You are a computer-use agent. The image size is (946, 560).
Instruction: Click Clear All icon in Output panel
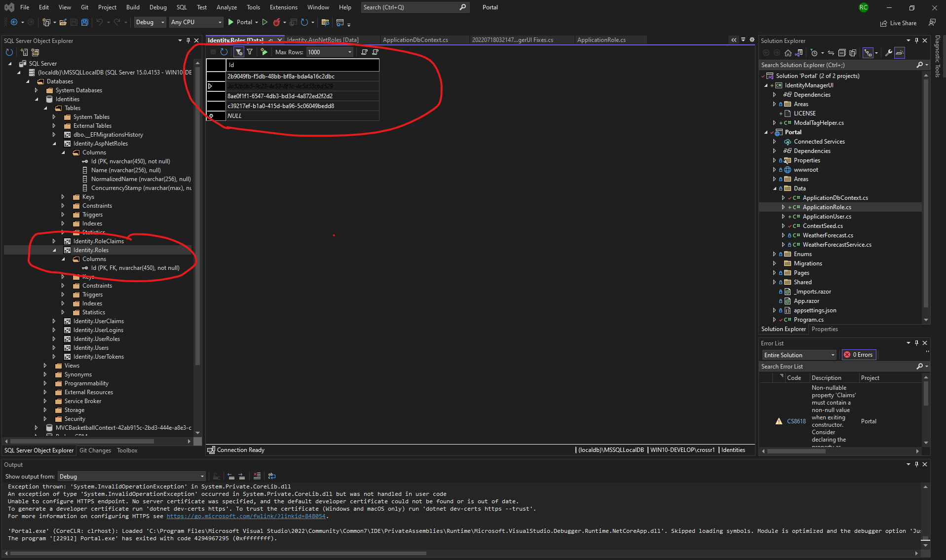pos(257,476)
